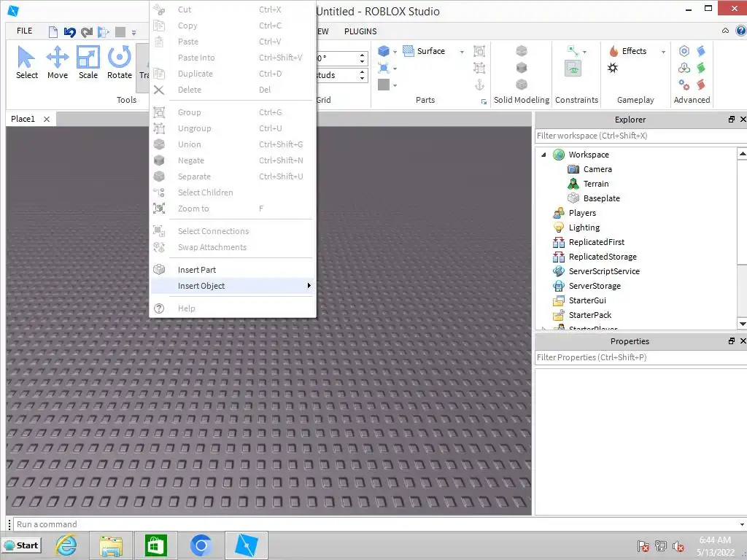Viewport: 747px width, 560px height.
Task: Click the gears icon in Advanced
Action: pos(684,85)
